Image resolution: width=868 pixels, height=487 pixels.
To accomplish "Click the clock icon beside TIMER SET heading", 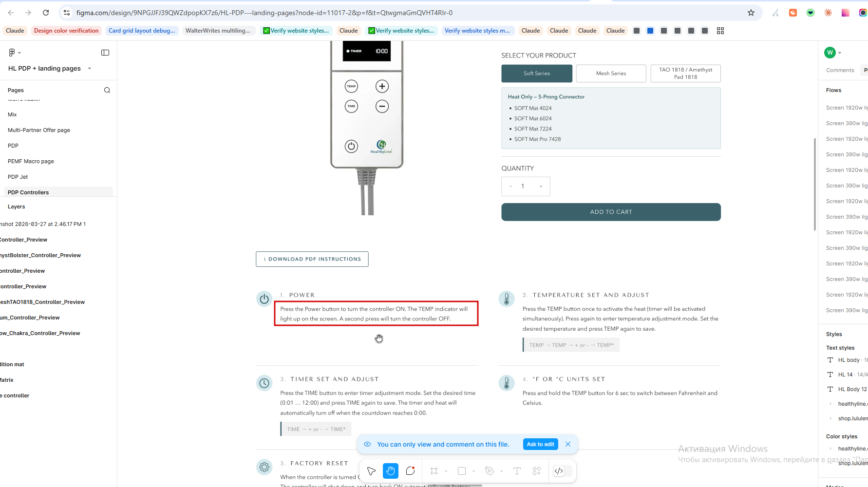I will (x=264, y=383).
